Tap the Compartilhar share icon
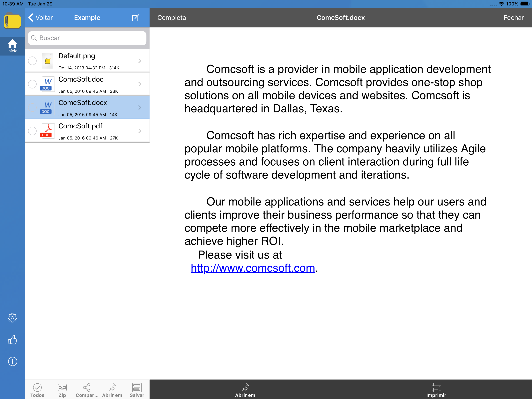 (87, 390)
